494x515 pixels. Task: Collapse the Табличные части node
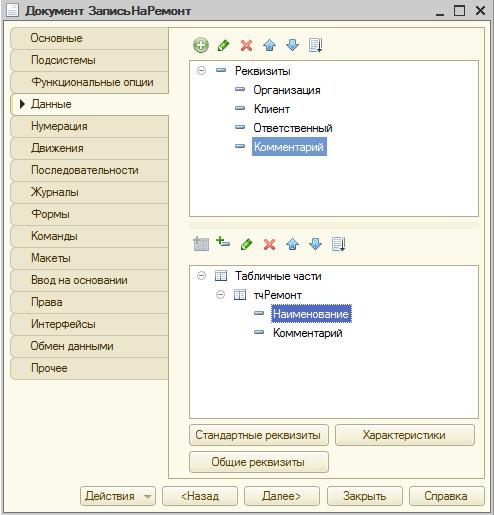[x=201, y=276]
